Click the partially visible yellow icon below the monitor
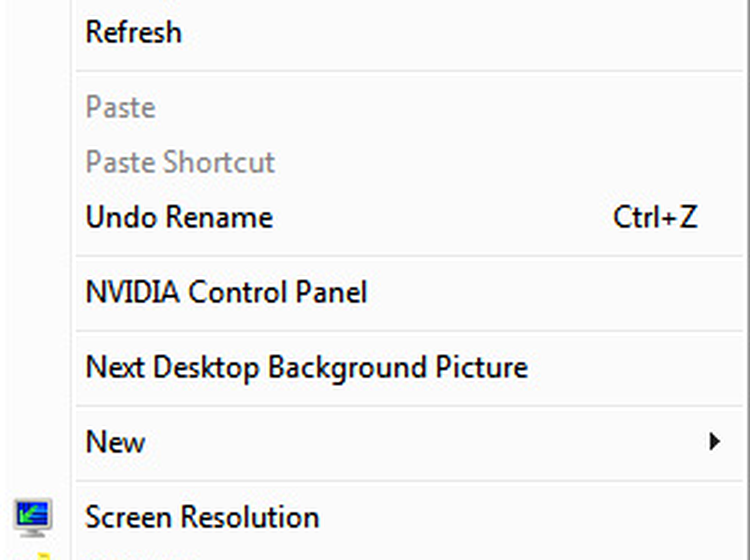750x560 pixels. pyautogui.click(x=41, y=554)
